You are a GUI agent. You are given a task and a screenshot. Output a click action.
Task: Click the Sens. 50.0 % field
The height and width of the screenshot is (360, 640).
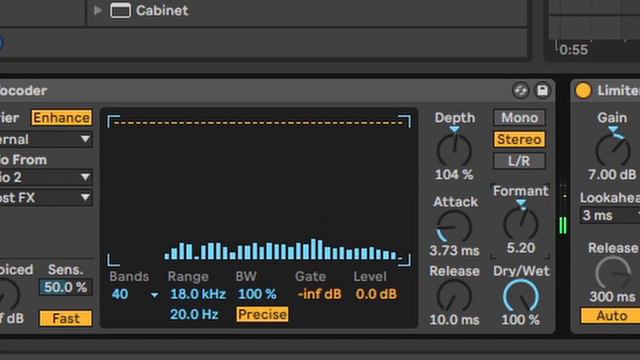[65, 287]
